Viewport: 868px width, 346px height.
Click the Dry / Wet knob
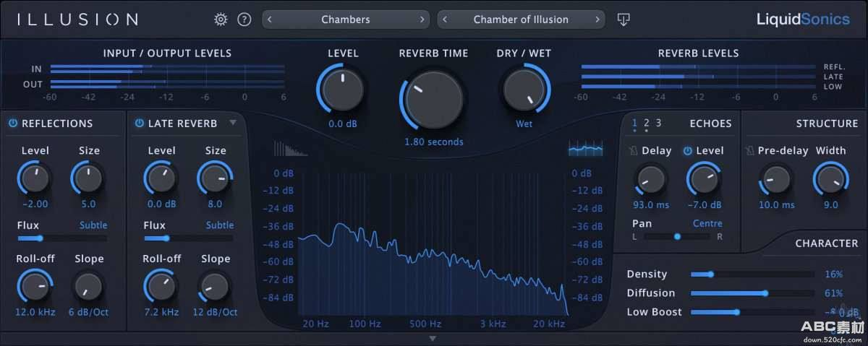[524, 90]
